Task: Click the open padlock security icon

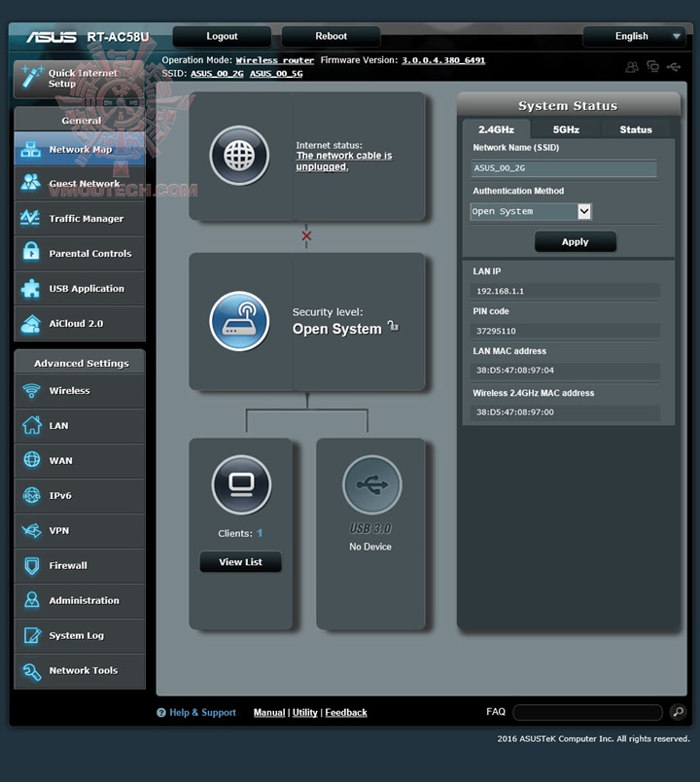Action: (393, 326)
